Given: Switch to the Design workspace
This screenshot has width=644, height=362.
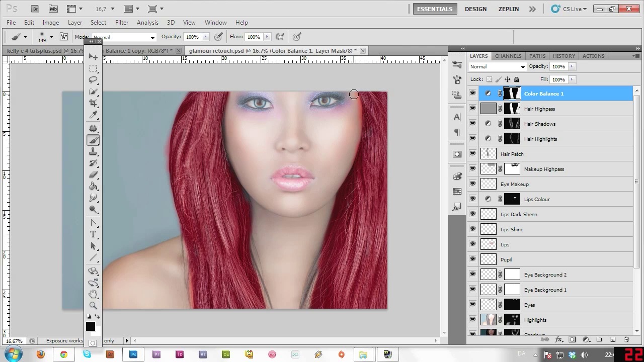Looking at the screenshot, I should tap(475, 9).
